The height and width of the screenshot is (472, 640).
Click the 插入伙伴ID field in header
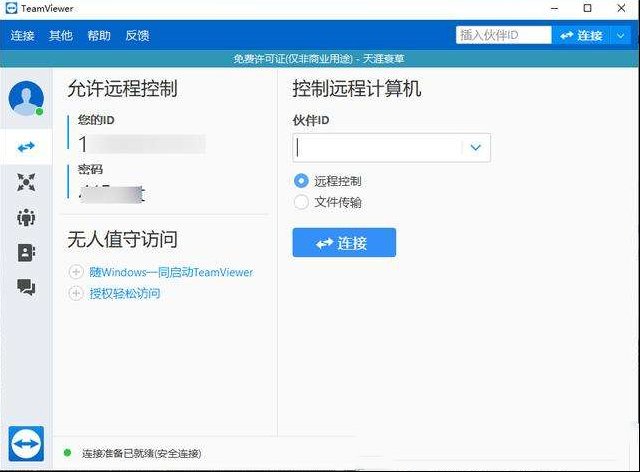504,35
